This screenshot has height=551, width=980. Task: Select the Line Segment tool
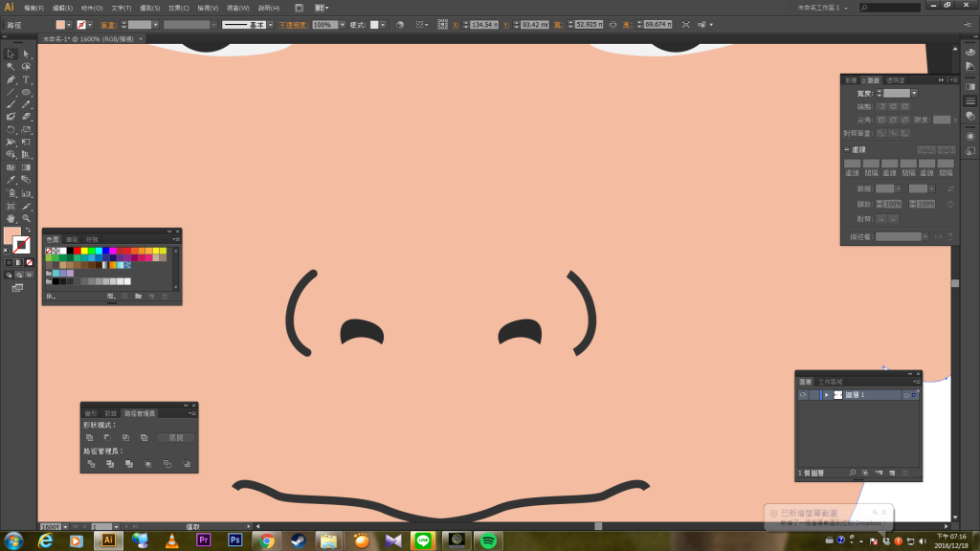[x=11, y=93]
